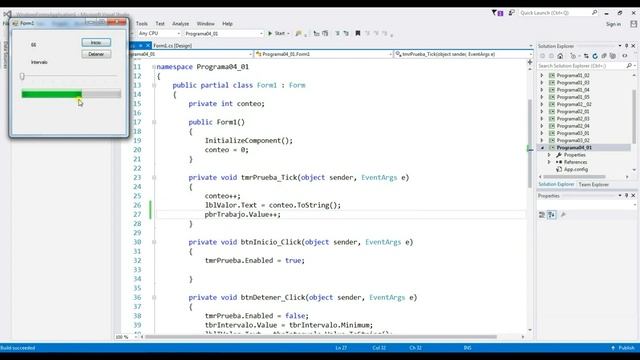The image size is (640, 360).
Task: Open the Help menu
Action: pyautogui.click(x=227, y=24)
